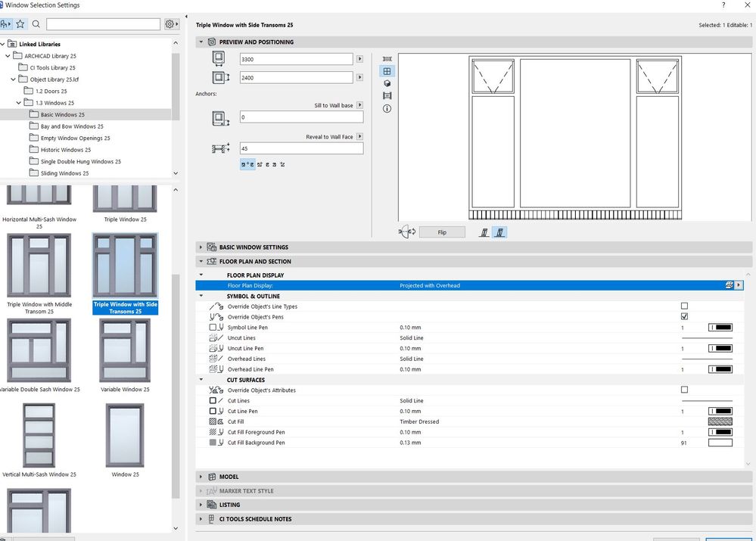The width and height of the screenshot is (756, 541).
Task: Open the object information icon
Action: 387,108
